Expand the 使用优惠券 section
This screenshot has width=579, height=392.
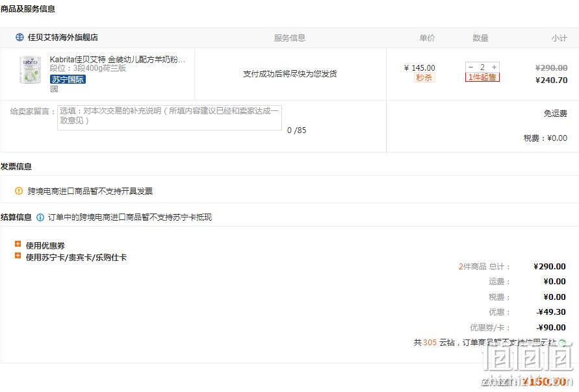click(x=18, y=244)
